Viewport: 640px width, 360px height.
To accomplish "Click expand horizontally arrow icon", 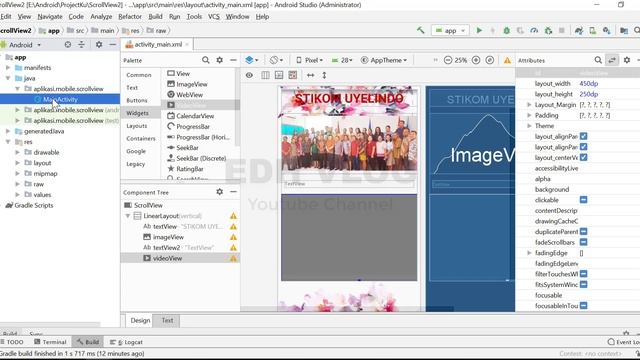I will coord(311,75).
